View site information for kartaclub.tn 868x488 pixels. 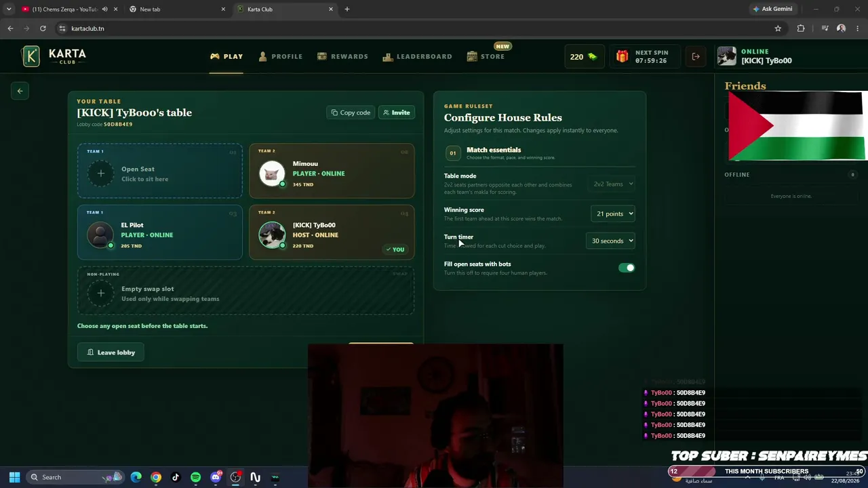point(62,28)
